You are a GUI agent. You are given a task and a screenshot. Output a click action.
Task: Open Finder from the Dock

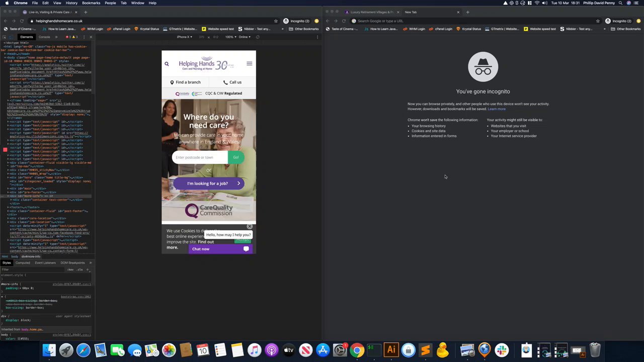49,350
